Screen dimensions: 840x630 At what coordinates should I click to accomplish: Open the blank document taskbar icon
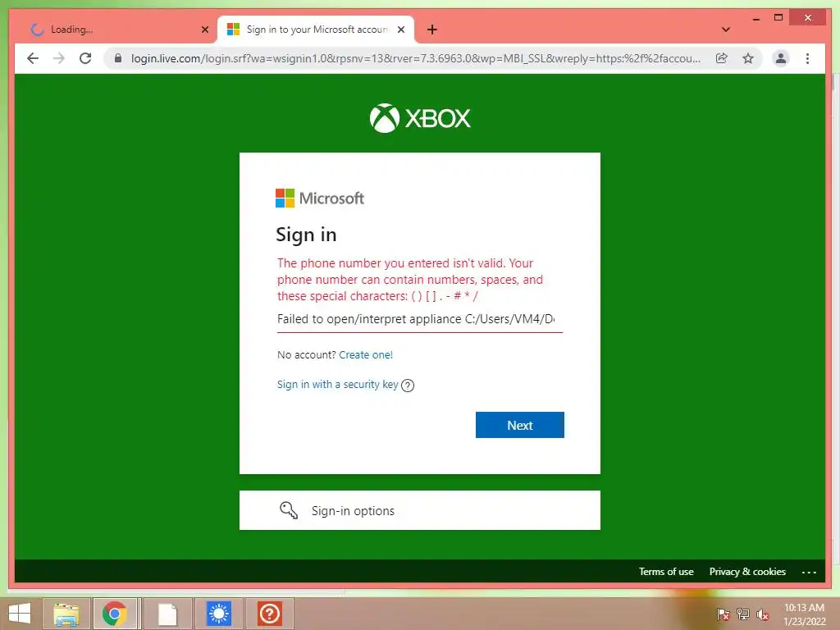point(167,614)
